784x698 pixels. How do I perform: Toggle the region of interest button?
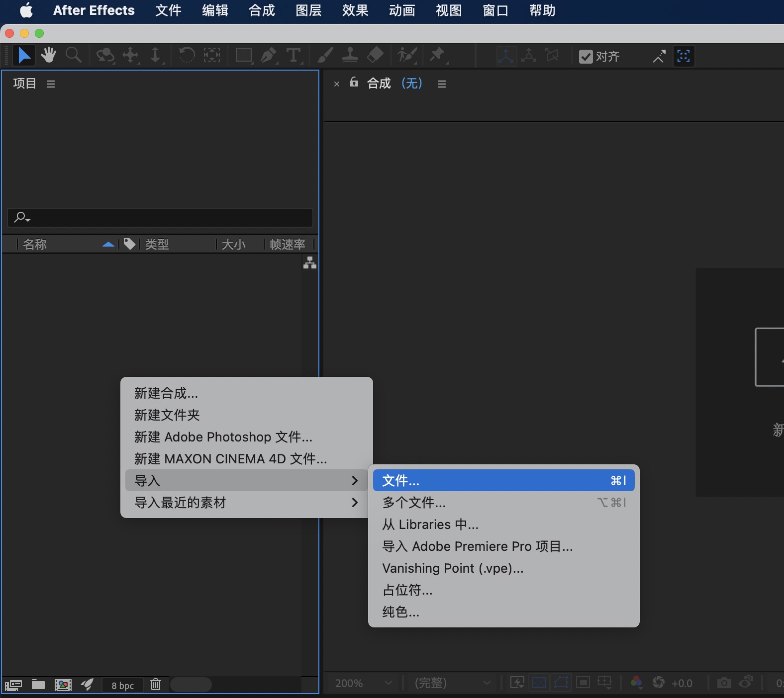(x=583, y=683)
